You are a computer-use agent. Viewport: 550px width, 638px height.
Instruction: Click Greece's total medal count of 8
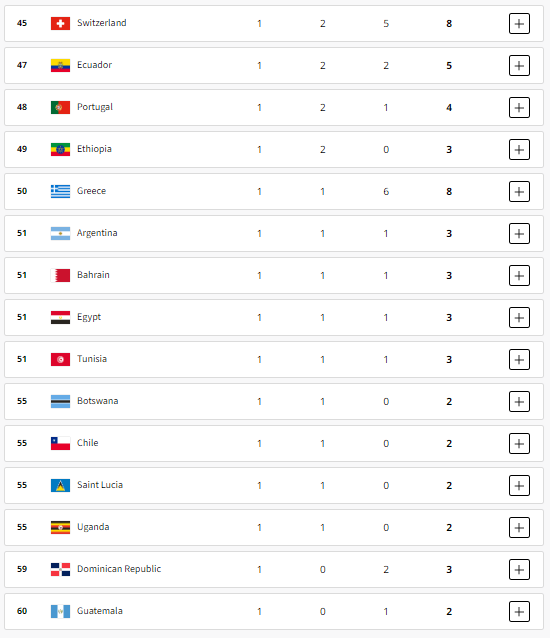pos(449,192)
